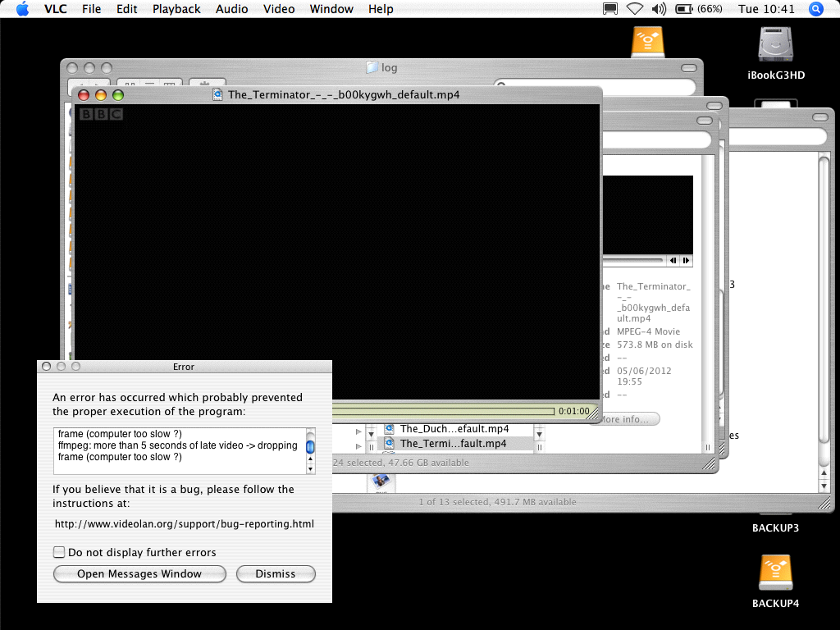
Task: Open the Help menu
Action: [381, 9]
